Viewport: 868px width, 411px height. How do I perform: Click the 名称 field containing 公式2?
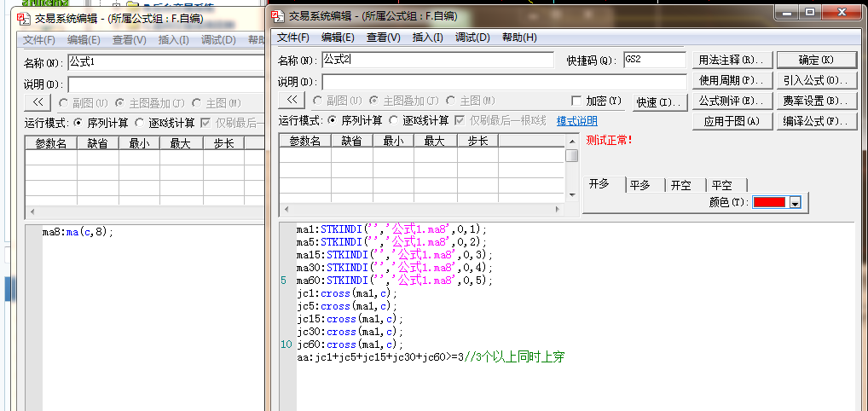click(437, 60)
